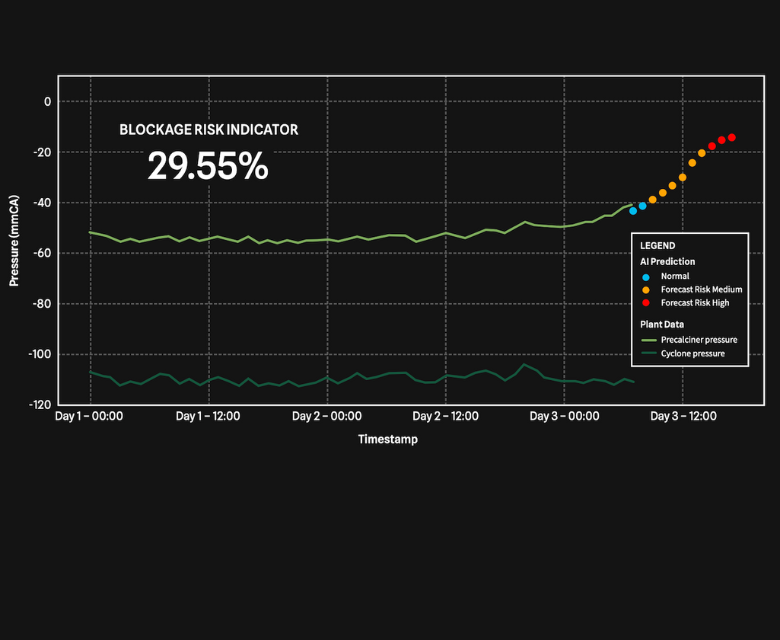The height and width of the screenshot is (640, 780).
Task: Click the Day 1 – 12:00 axis label
Action: (208, 416)
